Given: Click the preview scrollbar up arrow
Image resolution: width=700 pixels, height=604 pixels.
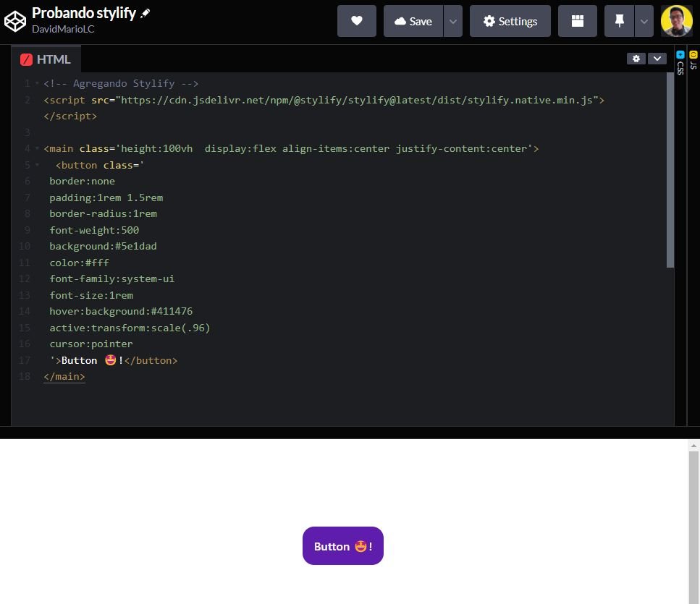Looking at the screenshot, I should coord(693,445).
